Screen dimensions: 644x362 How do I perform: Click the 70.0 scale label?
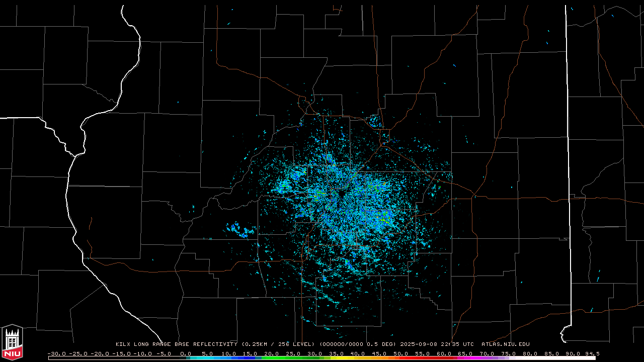[487, 353]
